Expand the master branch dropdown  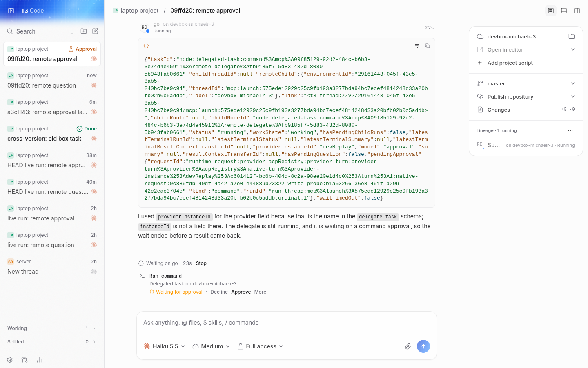click(x=573, y=83)
